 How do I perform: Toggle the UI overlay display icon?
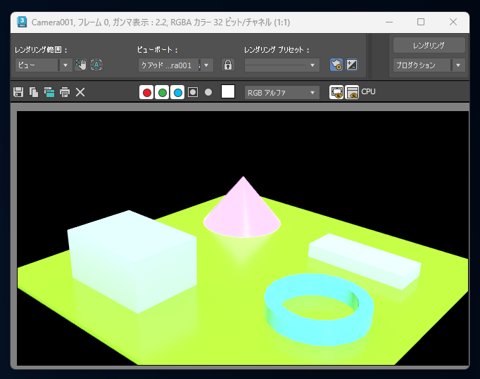point(336,92)
